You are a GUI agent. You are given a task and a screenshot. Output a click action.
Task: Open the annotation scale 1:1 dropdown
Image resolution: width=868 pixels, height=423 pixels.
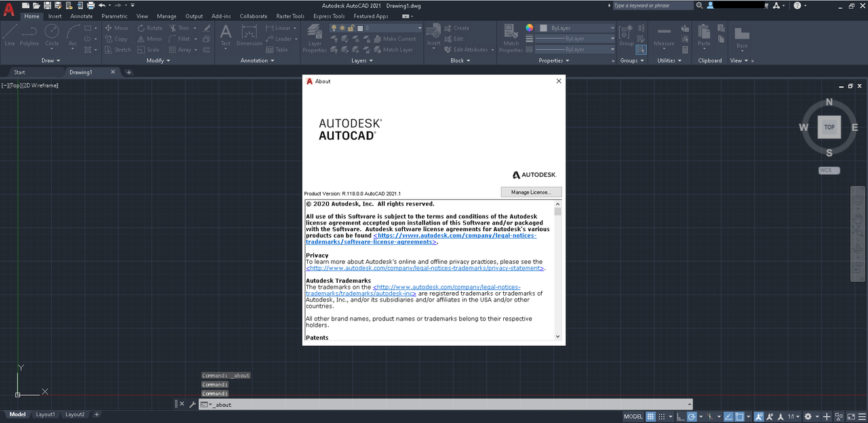(794, 416)
